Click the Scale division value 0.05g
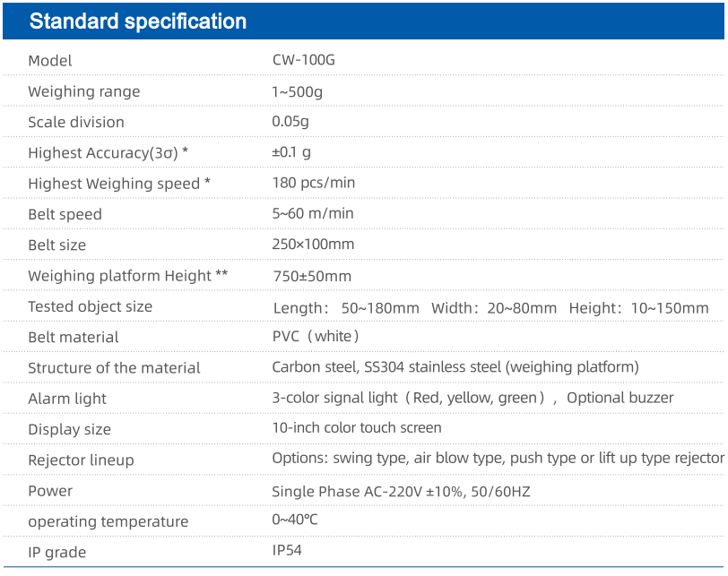 tap(290, 122)
